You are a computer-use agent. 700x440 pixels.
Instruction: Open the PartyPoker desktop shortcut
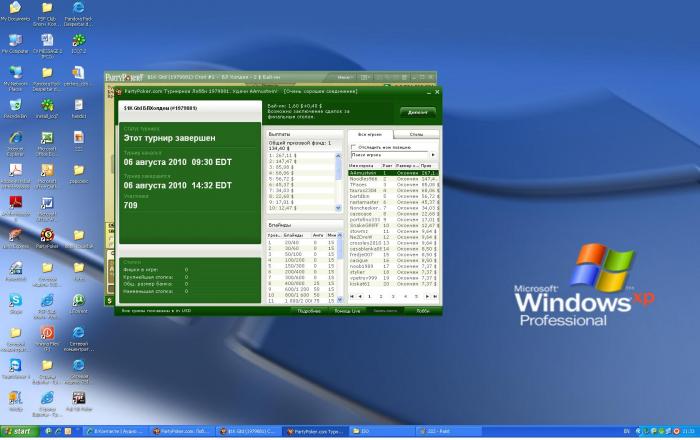47,235
